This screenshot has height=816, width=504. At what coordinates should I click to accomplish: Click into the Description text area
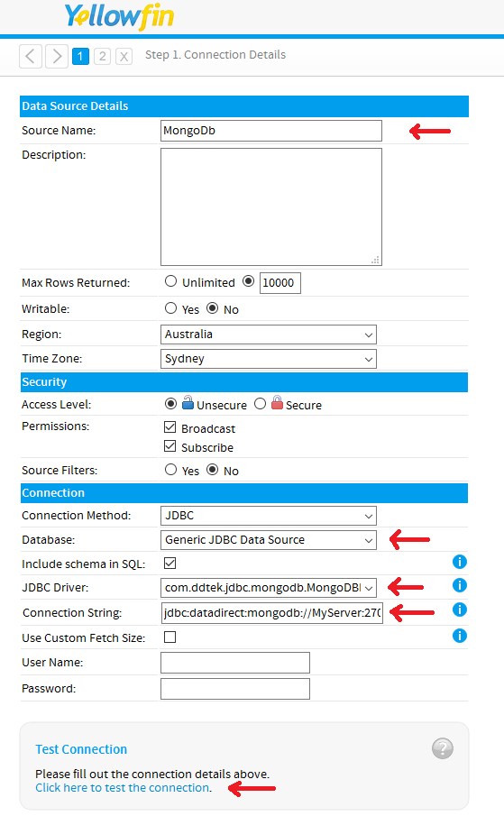tap(271, 206)
